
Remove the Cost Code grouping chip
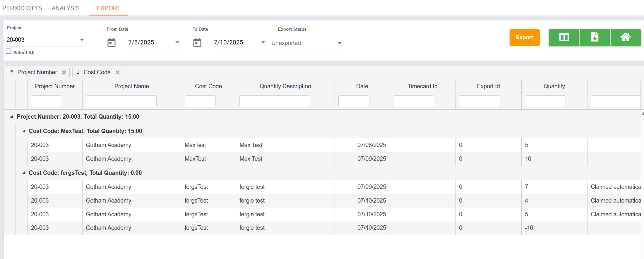coord(118,72)
